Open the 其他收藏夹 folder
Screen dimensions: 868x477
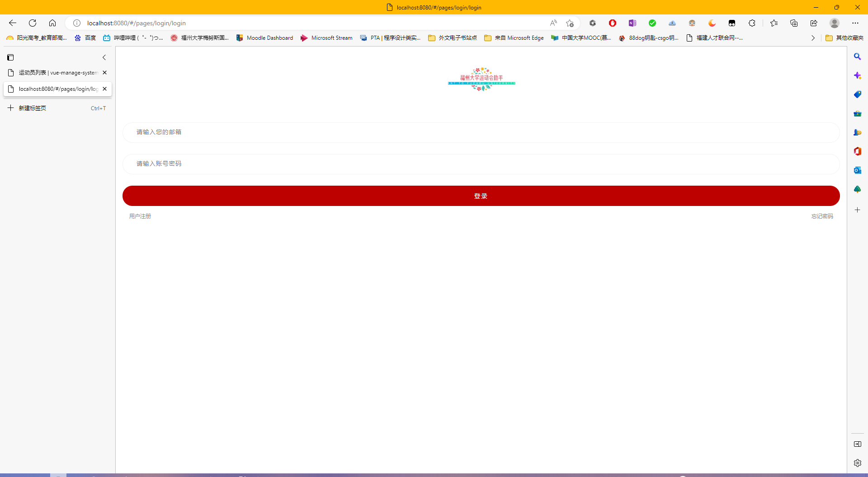point(844,38)
